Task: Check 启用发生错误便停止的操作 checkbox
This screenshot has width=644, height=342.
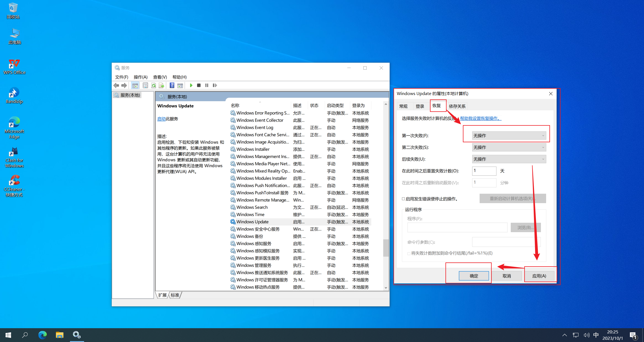Action: (403, 199)
